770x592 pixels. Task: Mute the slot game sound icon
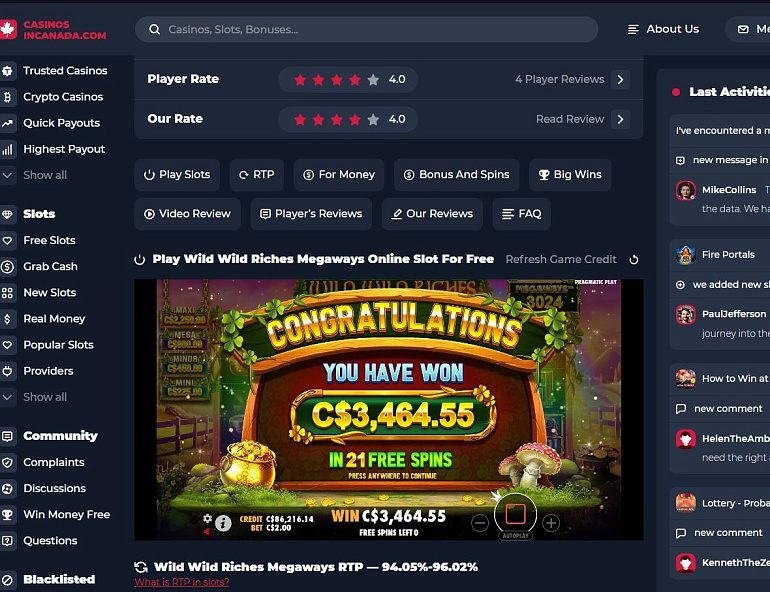point(208,532)
